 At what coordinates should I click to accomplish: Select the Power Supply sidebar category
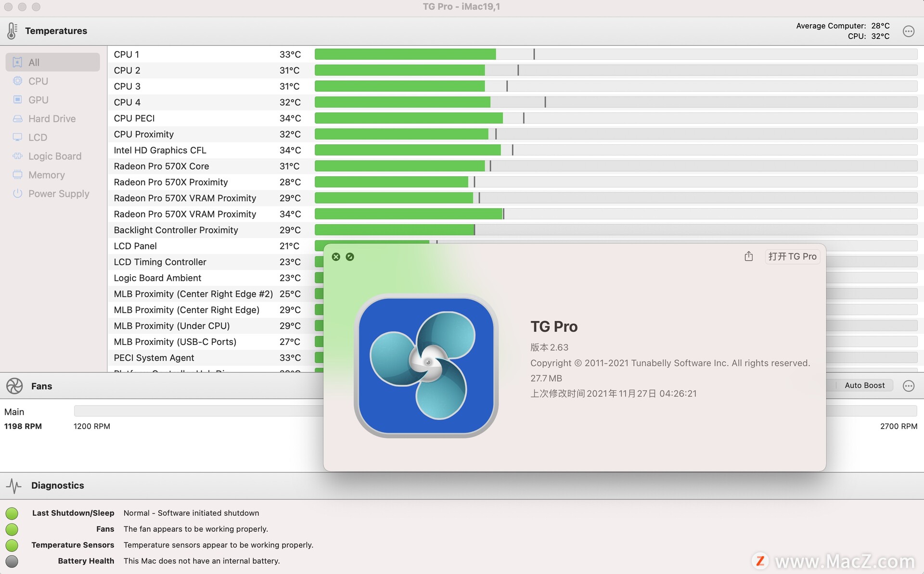click(52, 193)
